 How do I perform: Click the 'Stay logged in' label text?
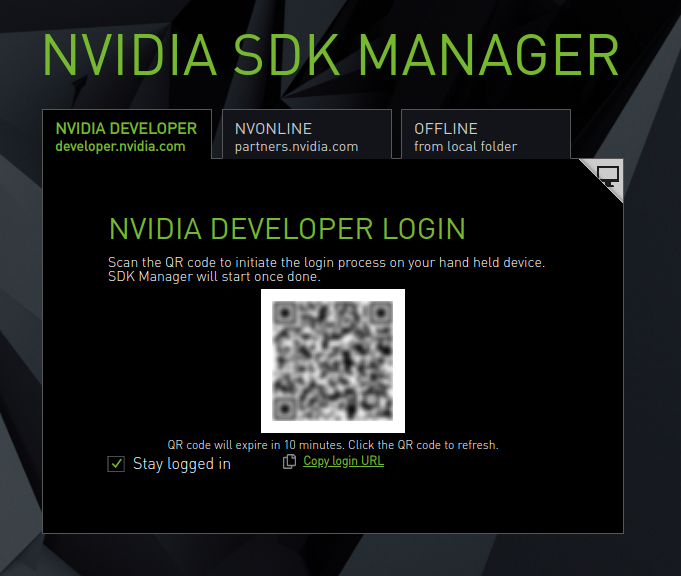[182, 464]
